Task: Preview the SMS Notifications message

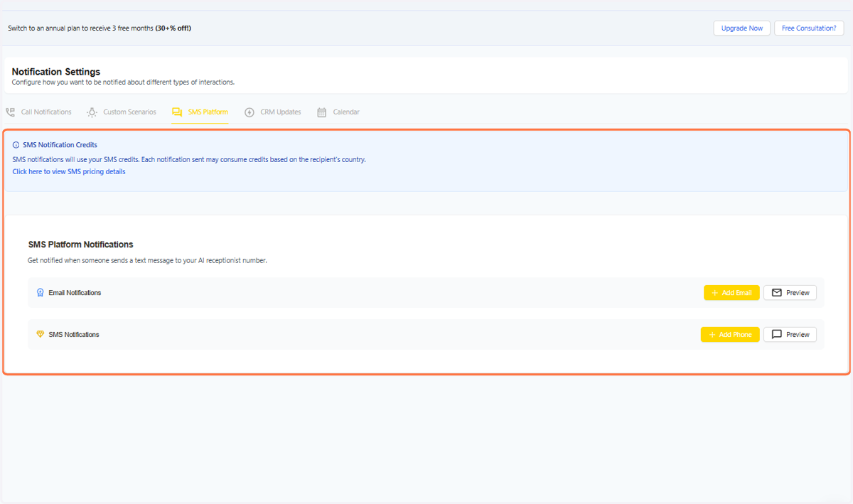Action: [790, 335]
